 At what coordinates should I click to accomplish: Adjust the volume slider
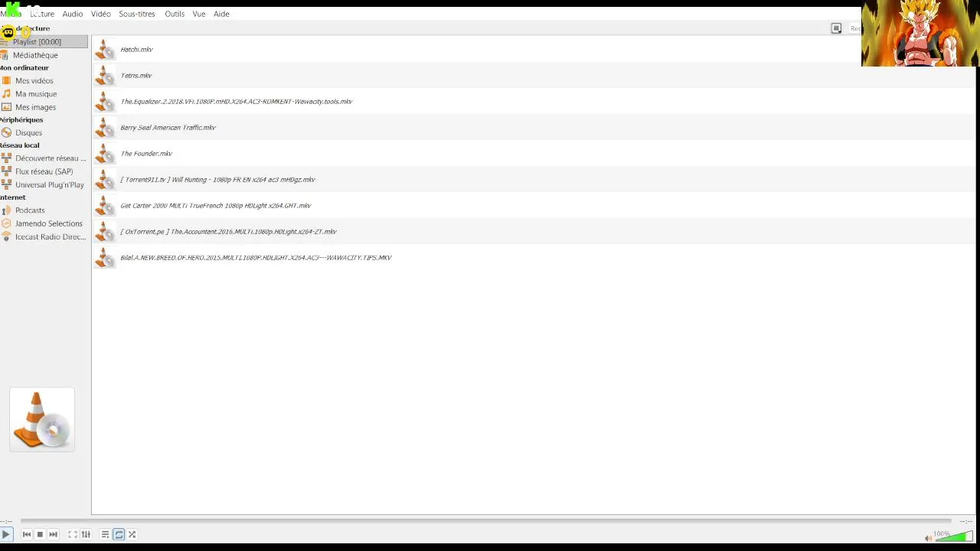pos(954,536)
